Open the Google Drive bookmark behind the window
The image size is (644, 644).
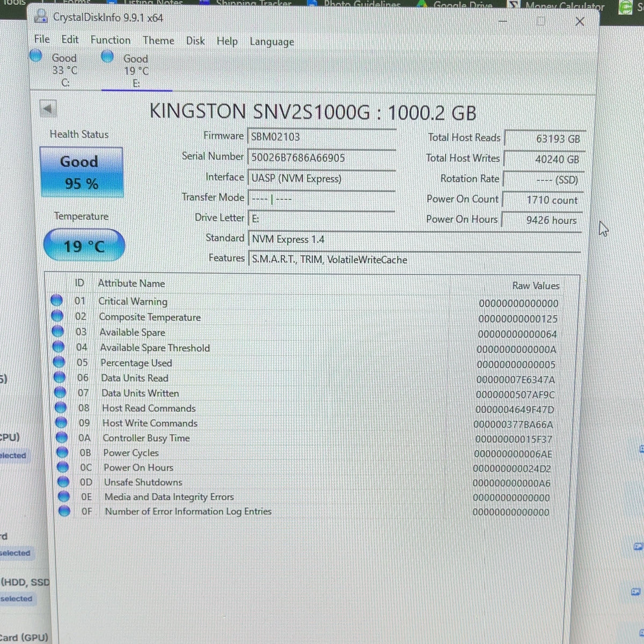[456, 4]
